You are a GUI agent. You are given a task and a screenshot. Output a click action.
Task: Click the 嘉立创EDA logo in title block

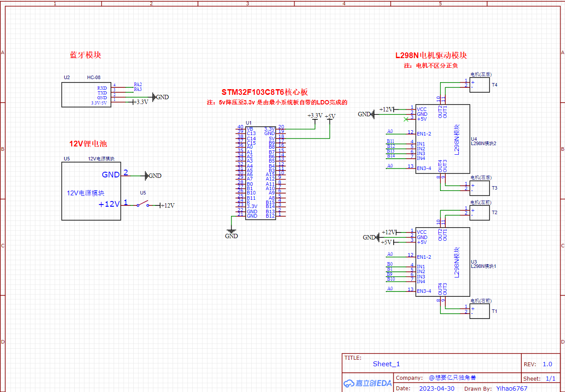point(367,383)
